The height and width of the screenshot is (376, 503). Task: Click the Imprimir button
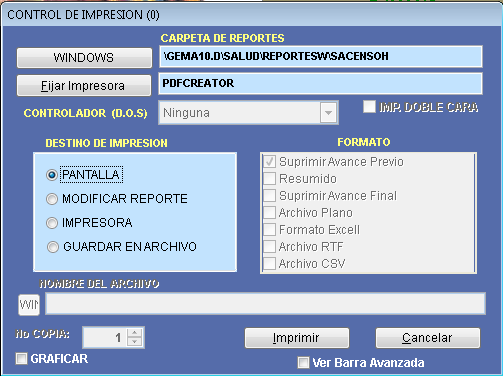pyautogui.click(x=297, y=338)
